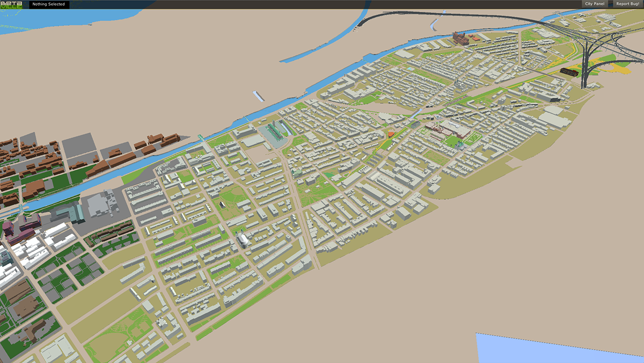Click the teal glass building near canal
Screen dimensions: 644x363
point(275,132)
